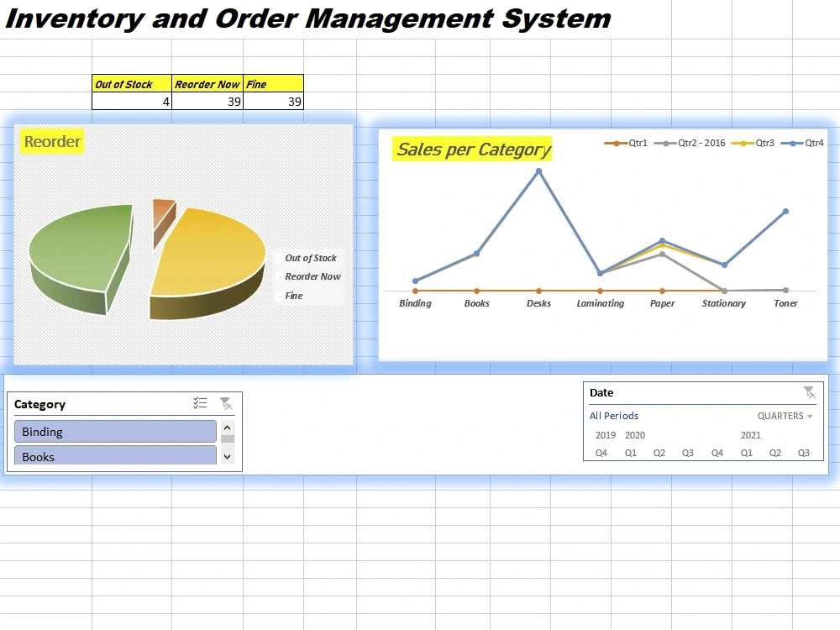Click the All Periods link
The image size is (840, 630).
point(612,416)
